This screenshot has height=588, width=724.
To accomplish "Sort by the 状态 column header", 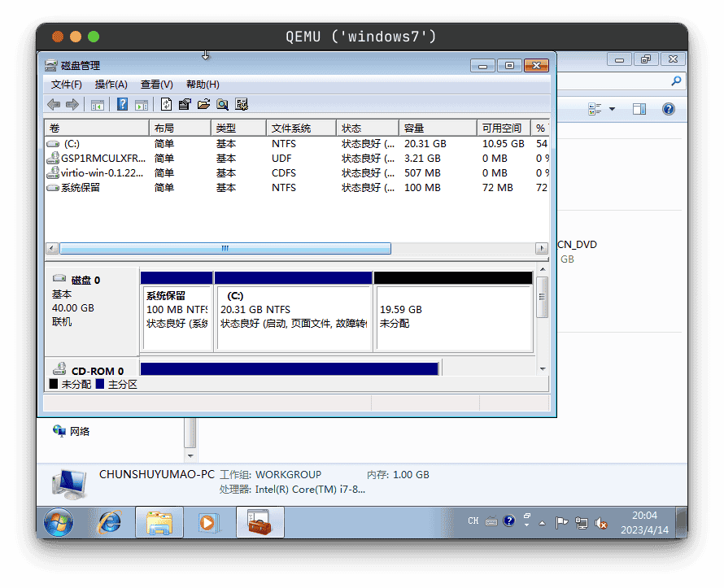I will click(x=368, y=128).
